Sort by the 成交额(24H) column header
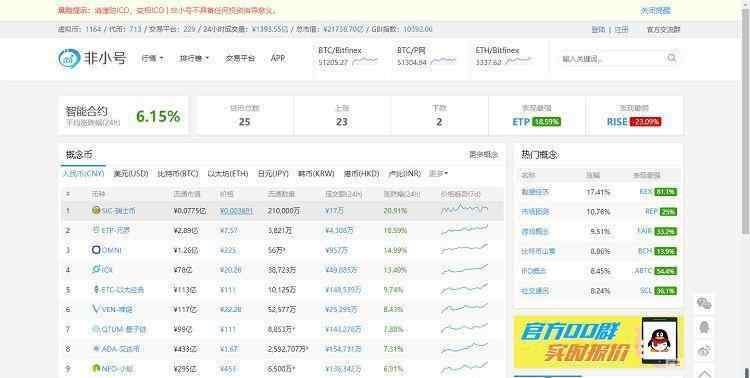This screenshot has width=750, height=378. click(x=343, y=194)
